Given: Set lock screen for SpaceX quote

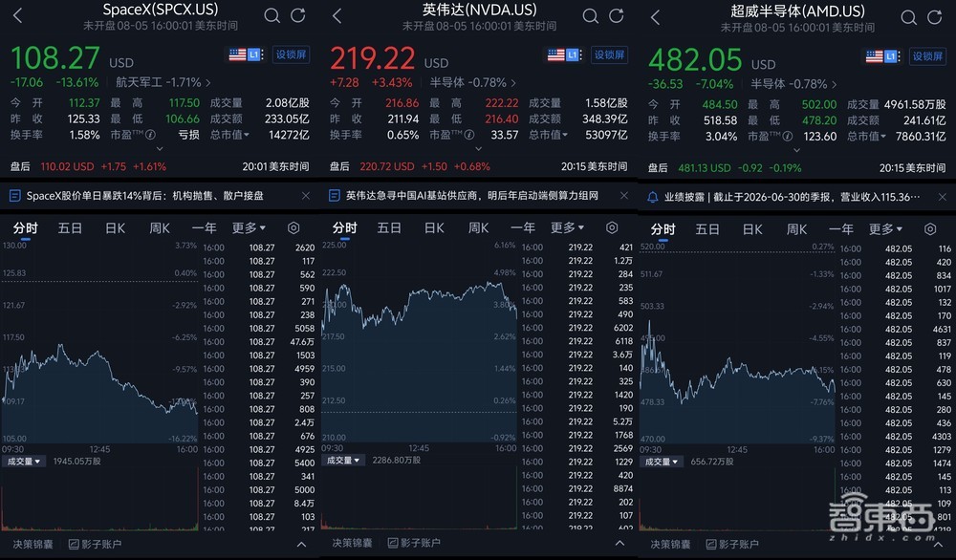Looking at the screenshot, I should pos(291,54).
